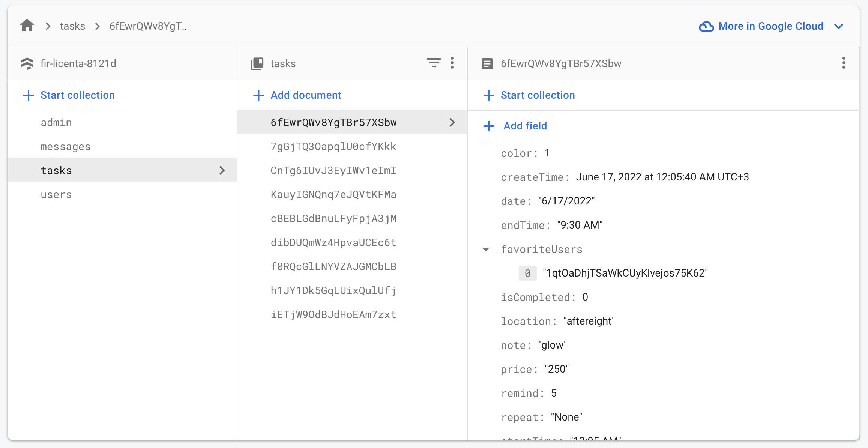This screenshot has width=868, height=448.
Task: Collapse the favoriteUsers array field
Action: [x=486, y=249]
